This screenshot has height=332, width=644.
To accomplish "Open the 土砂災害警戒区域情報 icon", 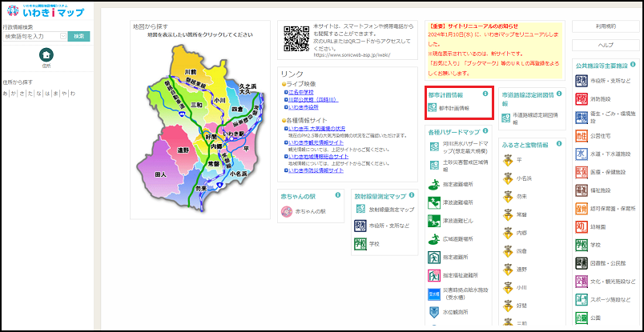I will tap(433, 165).
